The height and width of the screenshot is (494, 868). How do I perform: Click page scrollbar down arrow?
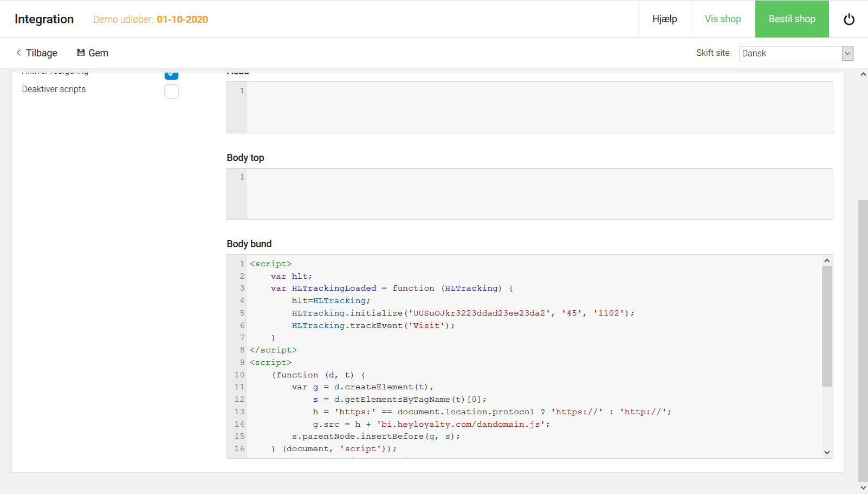click(863, 487)
